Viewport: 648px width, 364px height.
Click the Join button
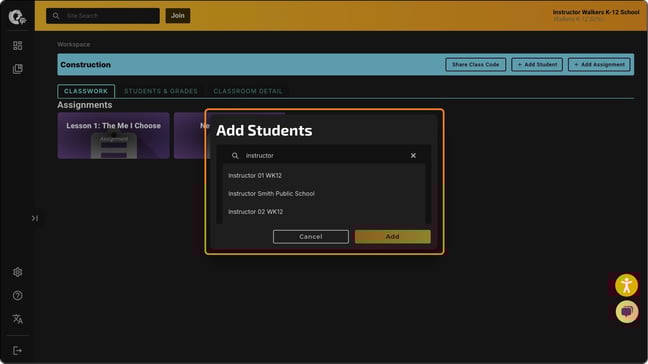point(178,16)
